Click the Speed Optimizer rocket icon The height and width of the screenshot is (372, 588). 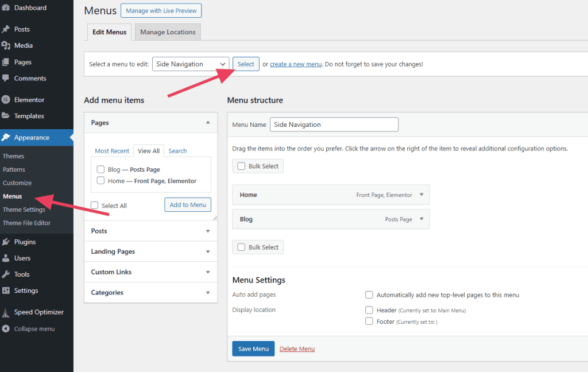(x=6, y=312)
